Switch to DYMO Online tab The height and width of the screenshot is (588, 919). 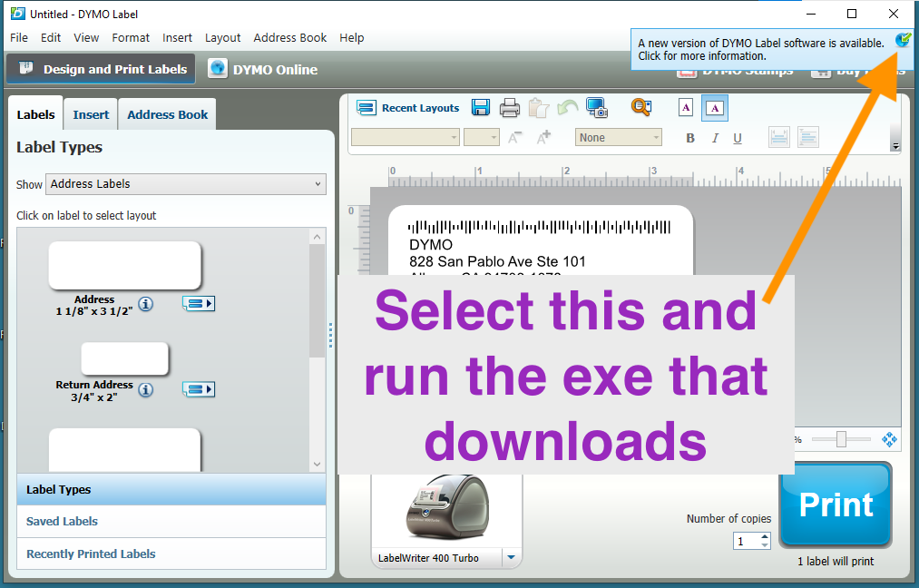263,69
